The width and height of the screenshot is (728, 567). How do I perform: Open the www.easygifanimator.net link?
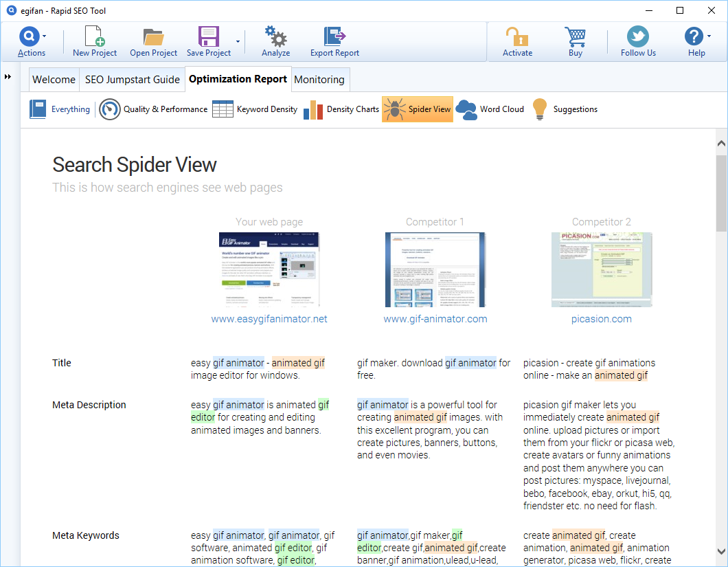[x=269, y=319]
